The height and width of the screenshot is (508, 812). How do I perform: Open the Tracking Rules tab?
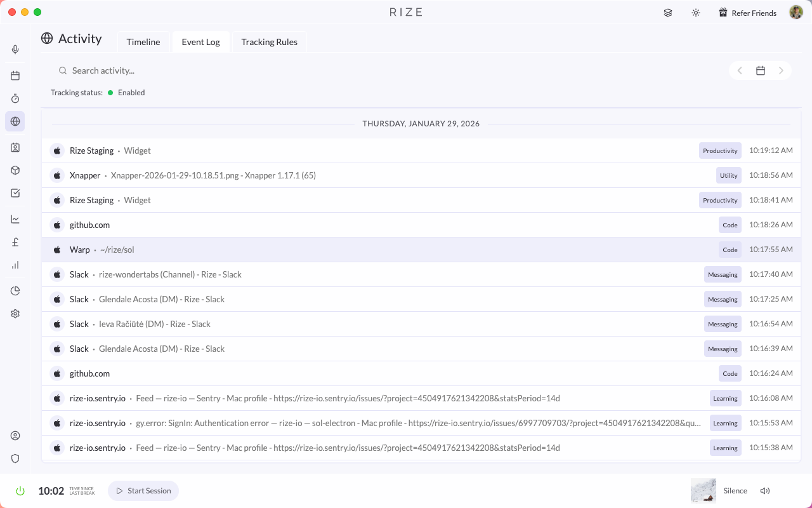[269, 41]
